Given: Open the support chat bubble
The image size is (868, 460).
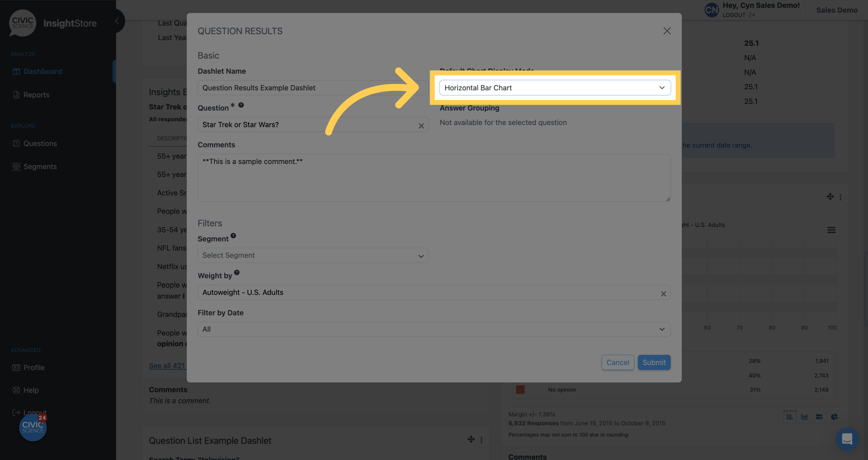Looking at the screenshot, I should pos(847,439).
